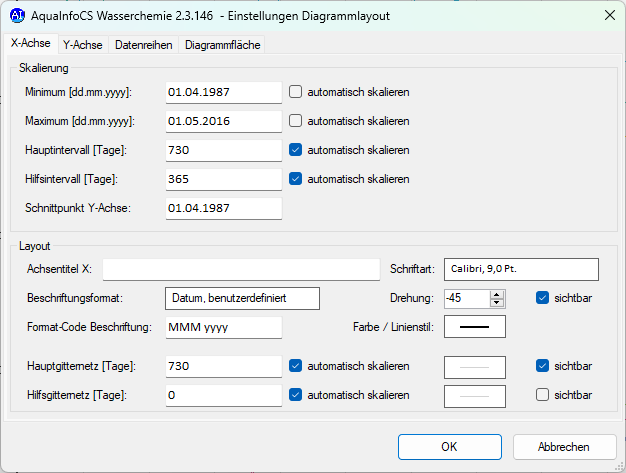Viewport: 626px width, 473px height.
Task: Switch to the Y-Achse tab
Action: 83,45
